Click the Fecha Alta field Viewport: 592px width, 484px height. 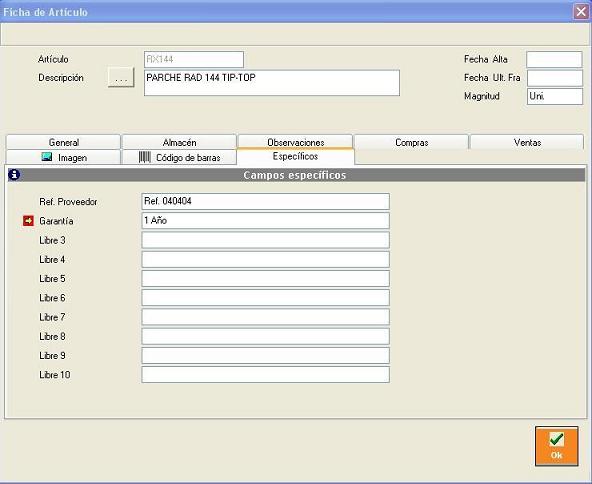coord(554,60)
